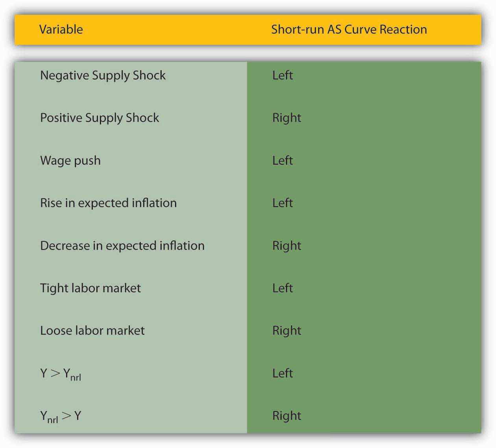
Task: Select the "Y > Ynrl" variable cell
Action: 61,374
